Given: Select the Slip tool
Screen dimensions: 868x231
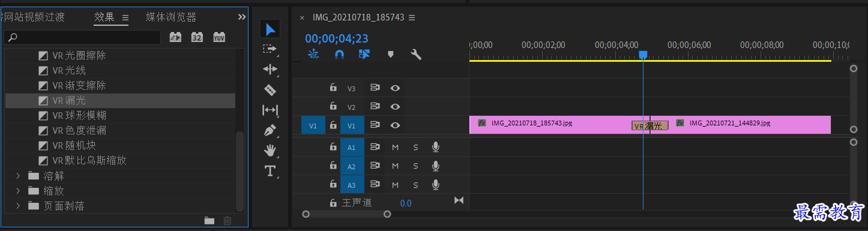Looking at the screenshot, I should tap(271, 110).
